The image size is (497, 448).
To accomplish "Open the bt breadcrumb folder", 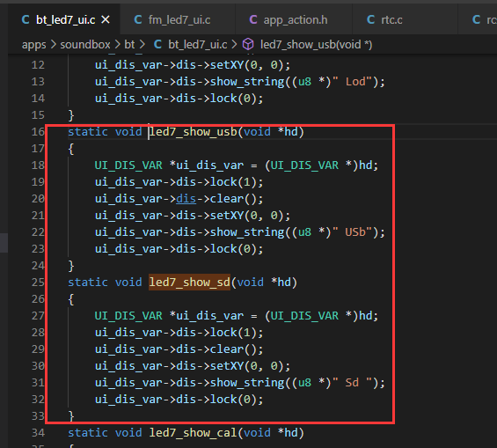I will (129, 44).
